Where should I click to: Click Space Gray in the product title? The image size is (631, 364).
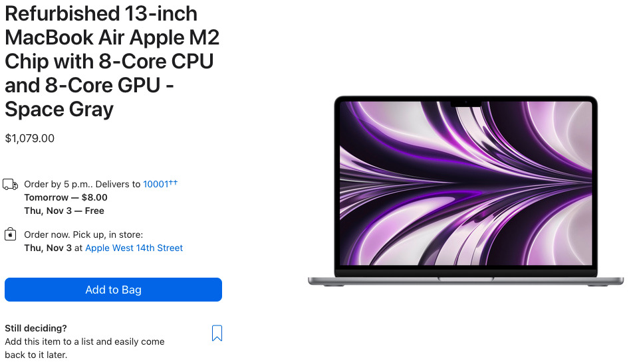coord(59,110)
